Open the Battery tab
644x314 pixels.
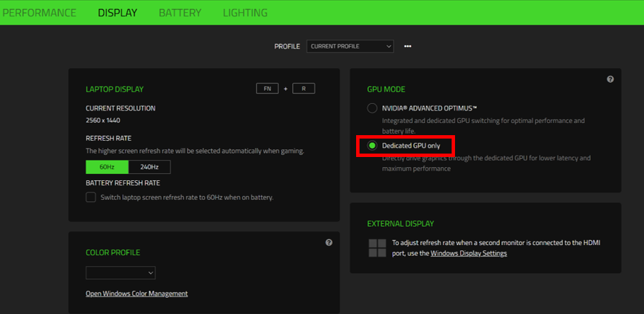180,13
